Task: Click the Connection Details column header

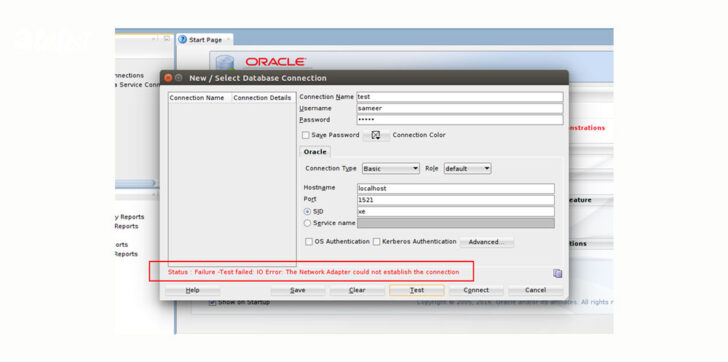Action: [x=262, y=98]
